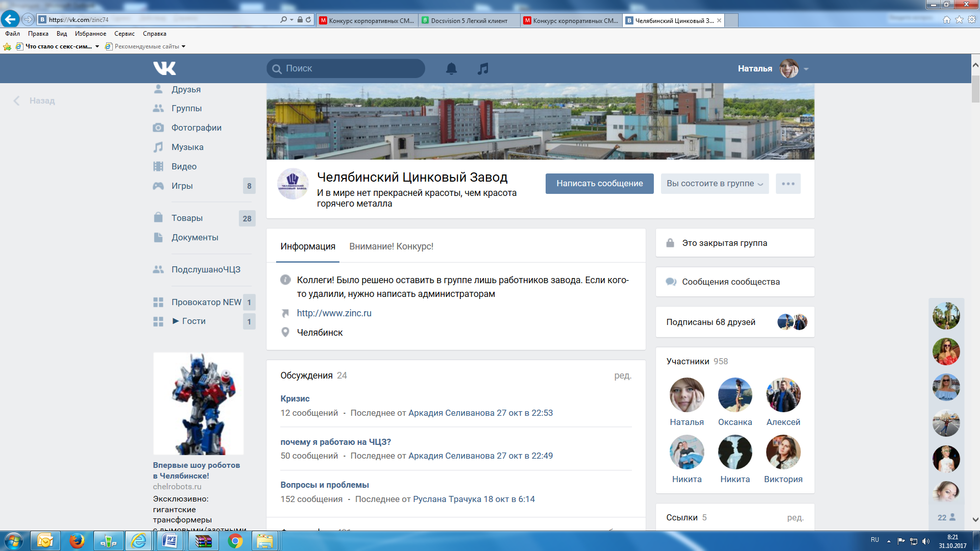Switch to Docsvision 5 Легкий клиент browser tab
The image size is (980, 551).
[x=469, y=20]
